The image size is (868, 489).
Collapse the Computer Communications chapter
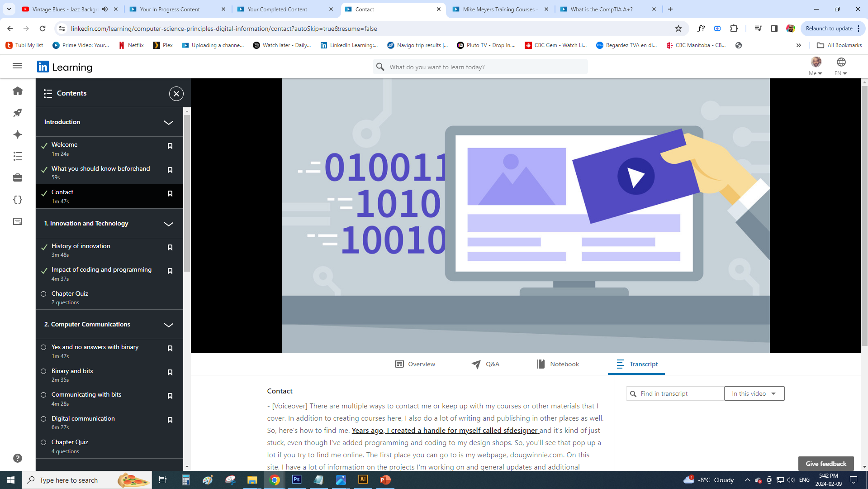[x=168, y=325]
